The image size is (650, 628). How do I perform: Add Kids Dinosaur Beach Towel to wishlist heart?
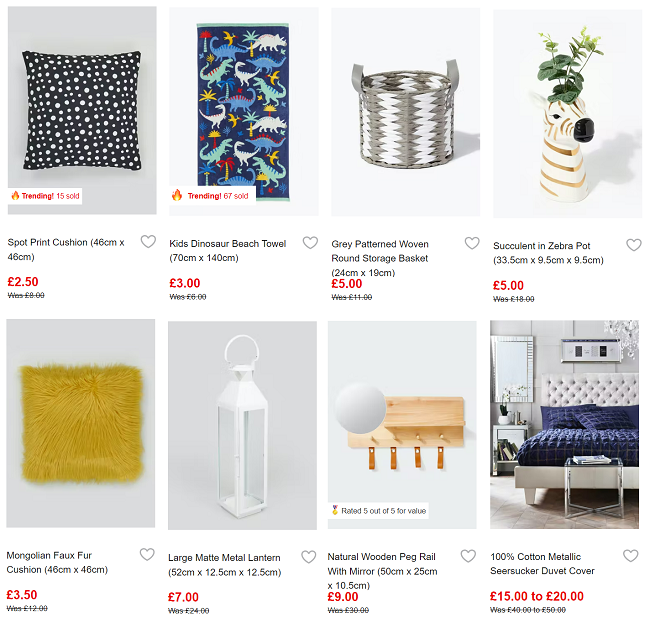coord(310,242)
